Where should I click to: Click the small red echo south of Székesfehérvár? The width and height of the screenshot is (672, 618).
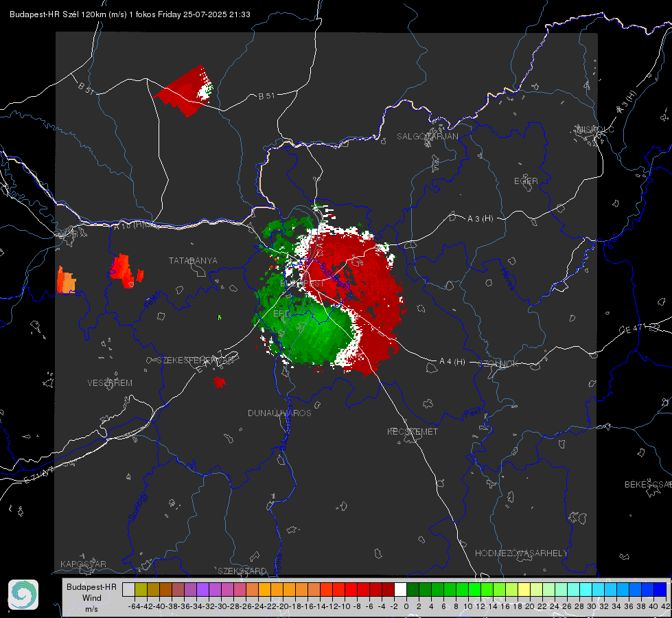click(219, 382)
